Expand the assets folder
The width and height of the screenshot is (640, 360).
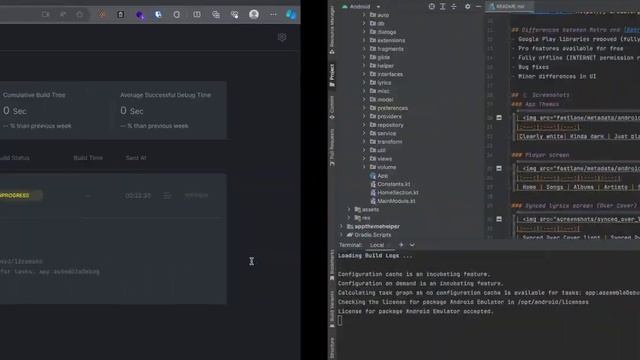tap(349, 209)
